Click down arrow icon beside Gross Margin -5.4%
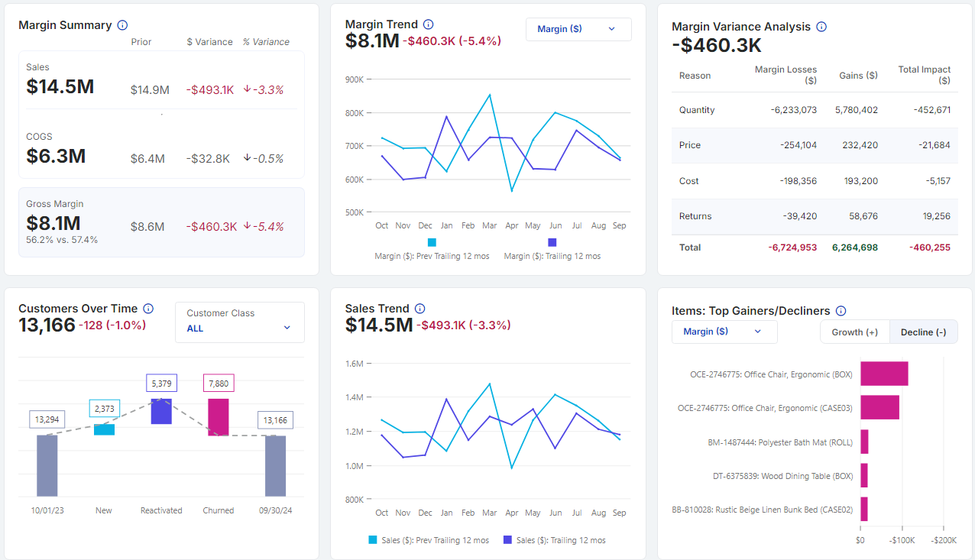Viewport: 975px width, 560px height. pyautogui.click(x=247, y=226)
